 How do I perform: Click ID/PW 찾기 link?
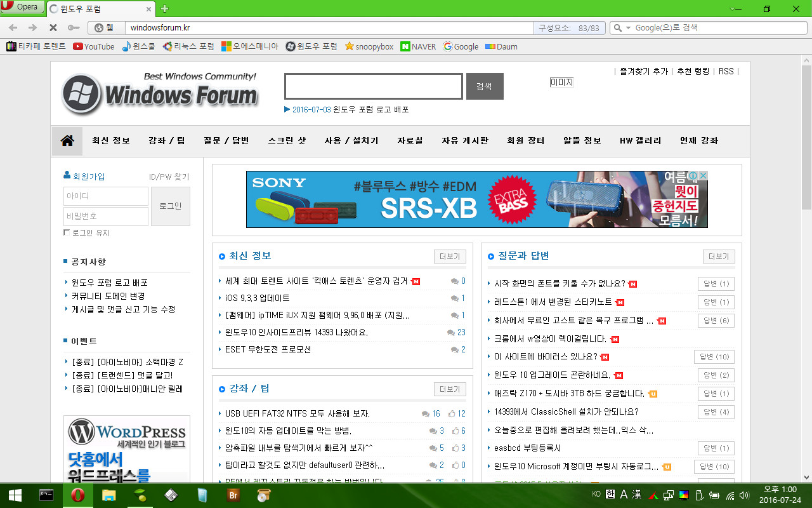pos(169,177)
